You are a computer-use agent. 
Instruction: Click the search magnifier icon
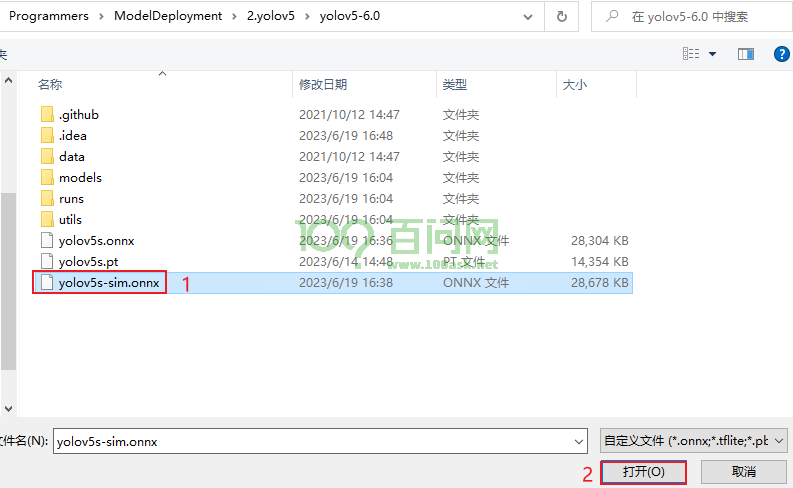click(x=610, y=16)
